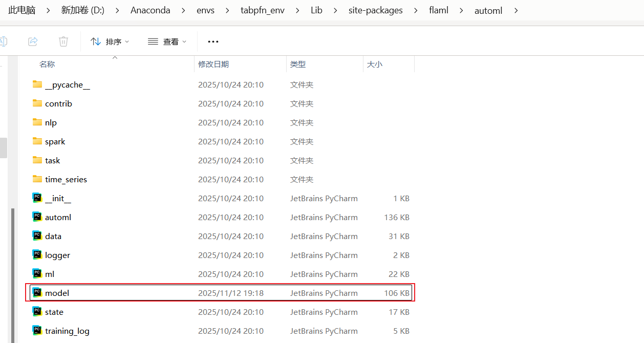Image resolution: width=644 pixels, height=343 pixels.
Task: Click the 5 KB size value
Action: 401,331
